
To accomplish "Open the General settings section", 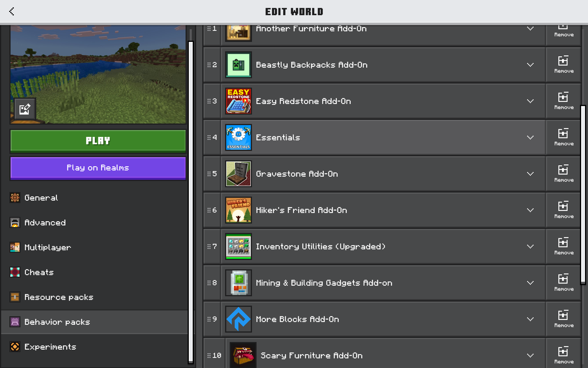I will (x=94, y=198).
